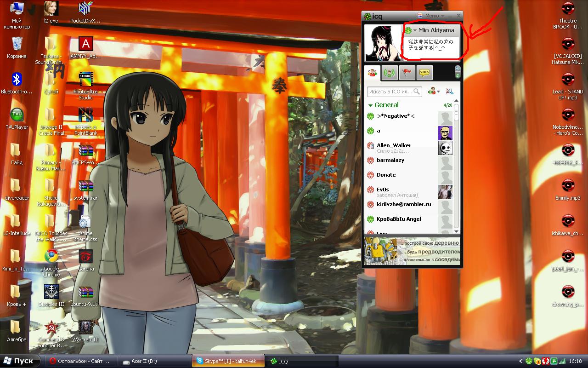The width and height of the screenshot is (588, 368).
Task: Click the find users magnifier icon in ICQ
Action: click(x=449, y=92)
